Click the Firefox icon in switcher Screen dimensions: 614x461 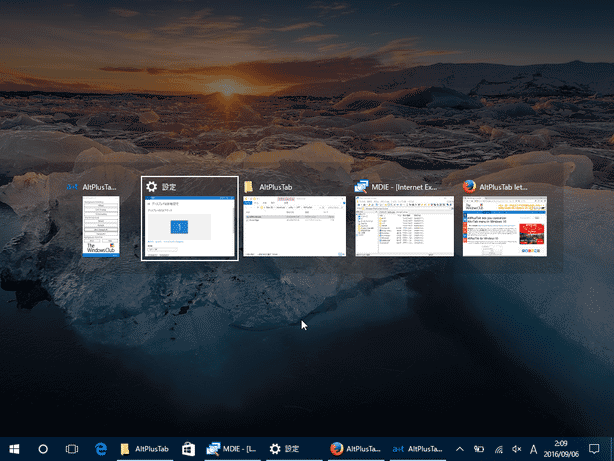[x=469, y=187]
